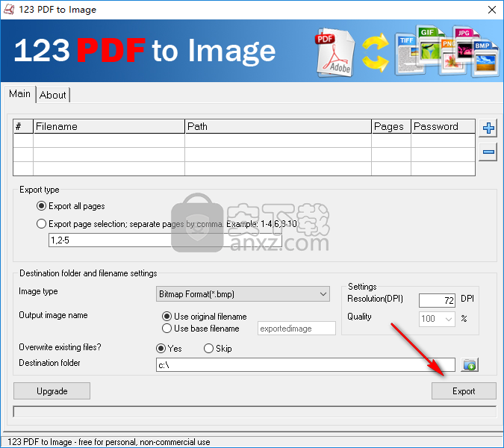Image resolution: width=504 pixels, height=448 pixels.
Task: Choose Use original filename
Action: pyautogui.click(x=205, y=317)
